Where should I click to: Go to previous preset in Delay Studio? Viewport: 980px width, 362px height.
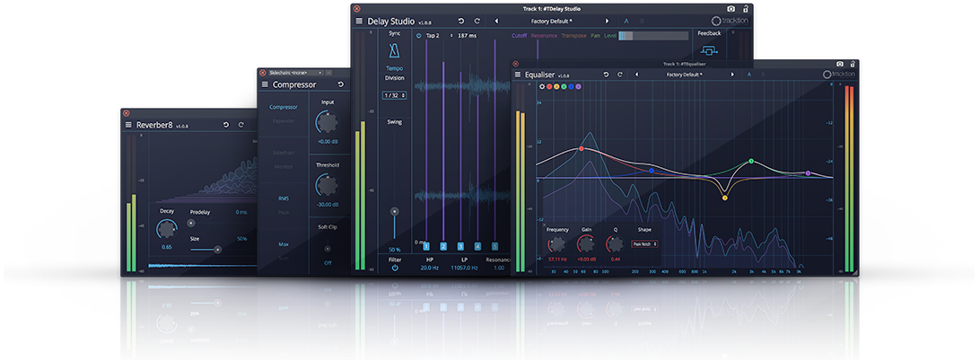click(496, 21)
